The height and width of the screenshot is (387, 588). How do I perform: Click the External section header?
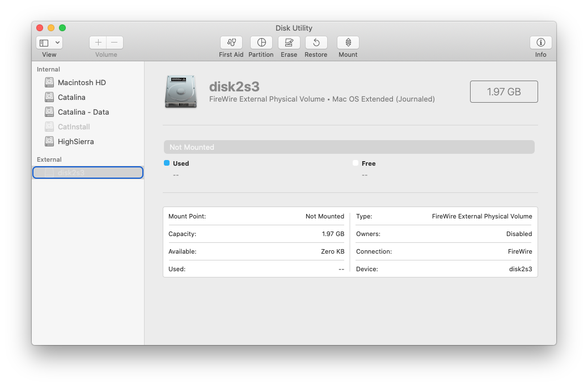pos(49,159)
